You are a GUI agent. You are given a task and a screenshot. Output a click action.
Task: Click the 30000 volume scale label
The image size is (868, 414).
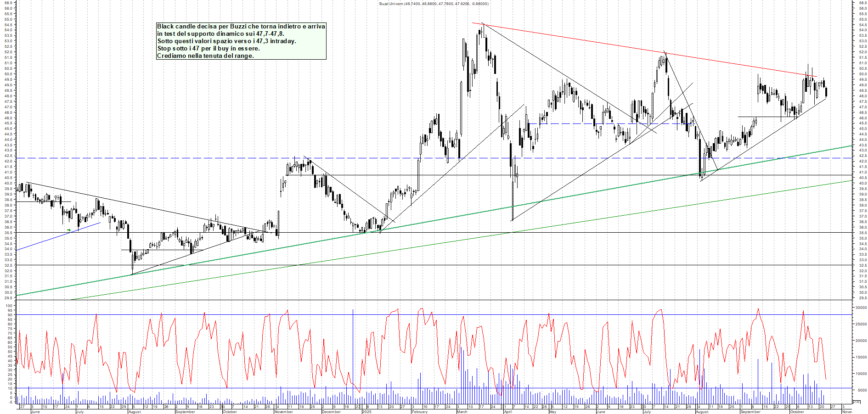(860, 308)
